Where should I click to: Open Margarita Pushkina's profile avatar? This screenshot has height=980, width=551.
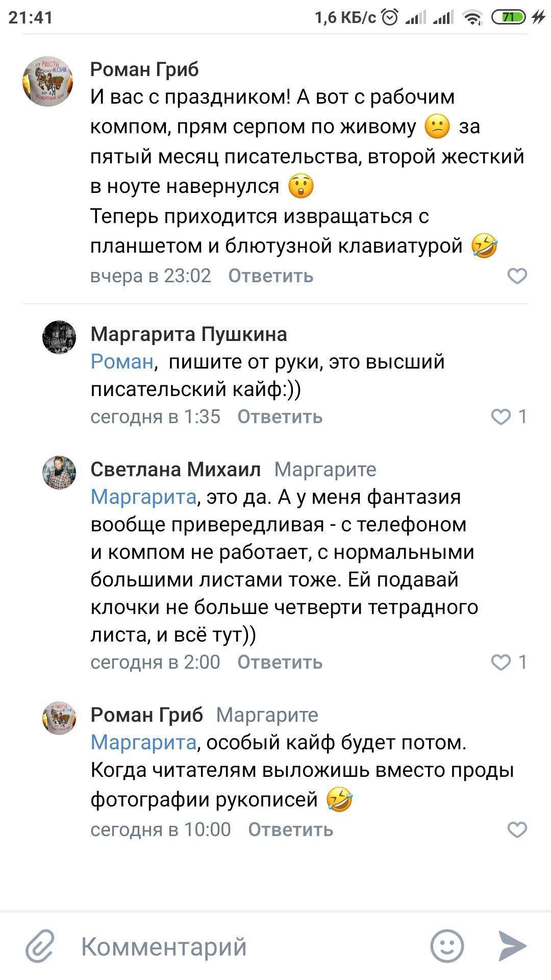click(59, 337)
